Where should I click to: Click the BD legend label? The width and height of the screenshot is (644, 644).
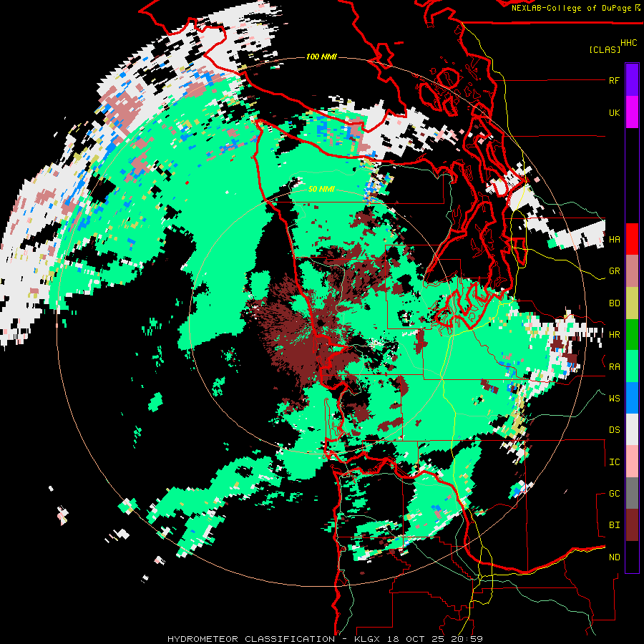coord(614,303)
